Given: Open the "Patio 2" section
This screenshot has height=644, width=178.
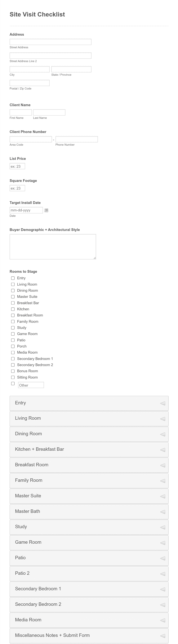Looking at the screenshot, I should tap(89, 573).
